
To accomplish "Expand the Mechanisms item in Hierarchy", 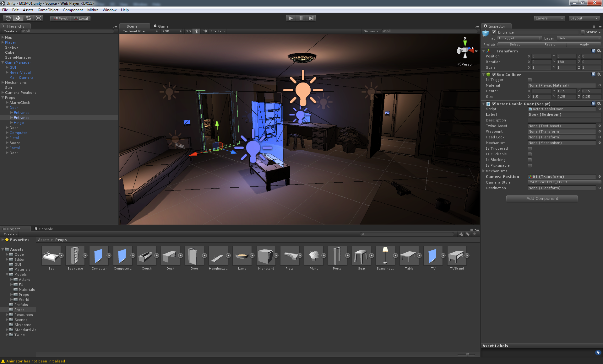I will tap(3, 83).
